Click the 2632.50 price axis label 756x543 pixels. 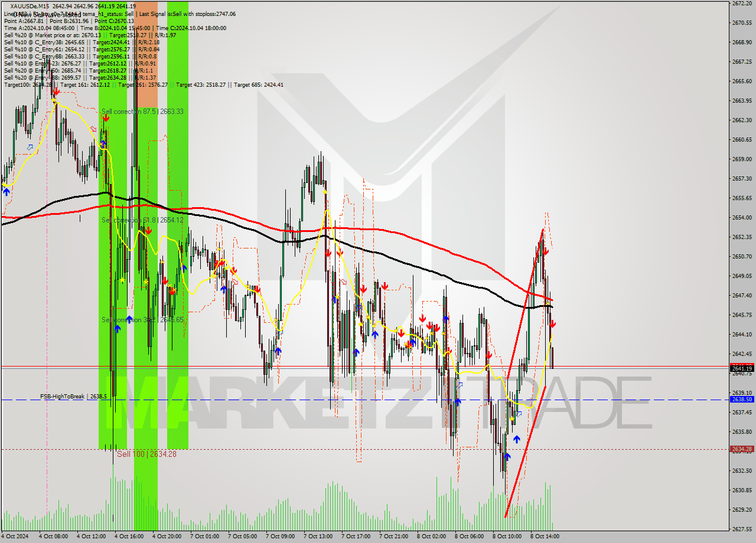pyautogui.click(x=742, y=471)
